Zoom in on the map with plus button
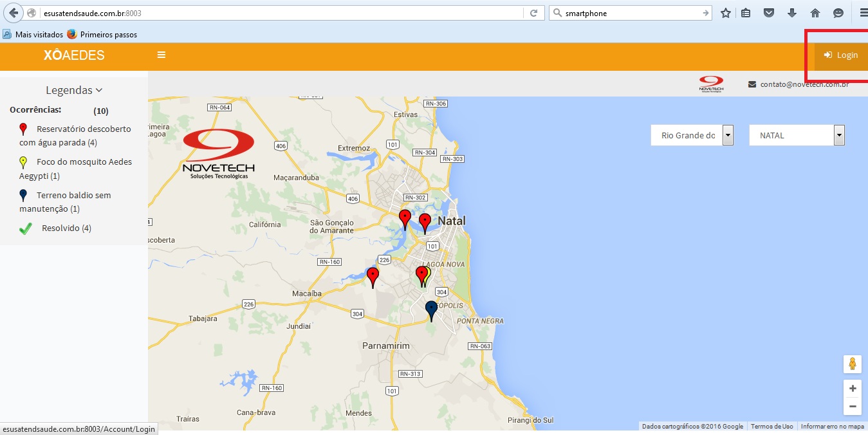 (x=853, y=389)
